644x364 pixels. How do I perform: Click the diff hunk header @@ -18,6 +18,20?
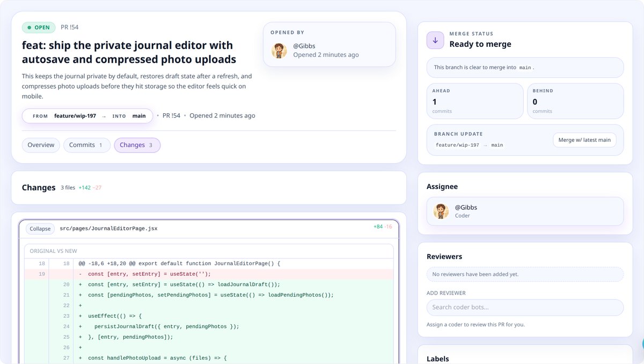click(209, 264)
